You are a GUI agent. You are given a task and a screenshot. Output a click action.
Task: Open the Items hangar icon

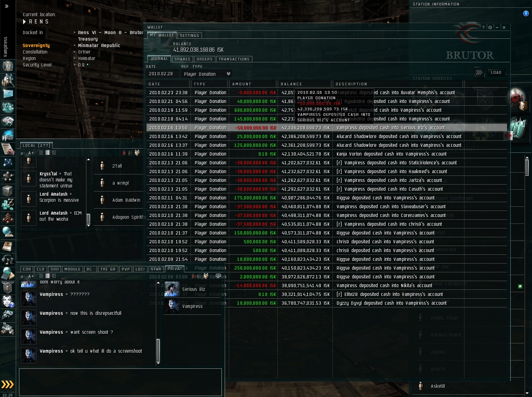coord(7,329)
